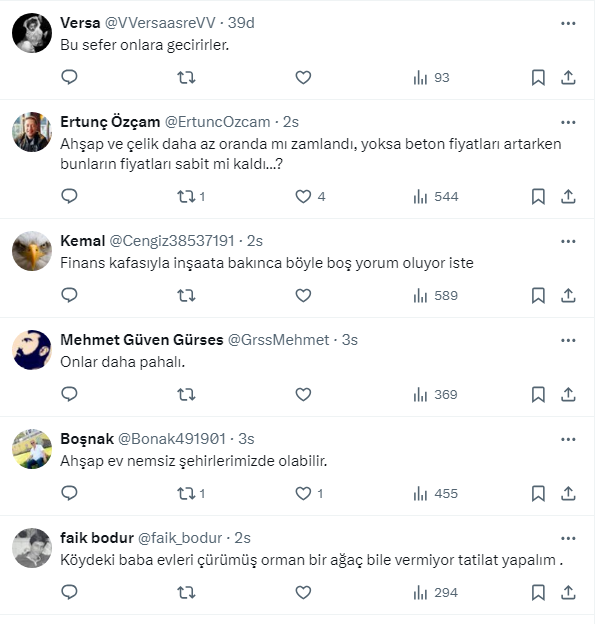This screenshot has height=624, width=607.
Task: Reply to Versa's tweet
Action: [69, 77]
